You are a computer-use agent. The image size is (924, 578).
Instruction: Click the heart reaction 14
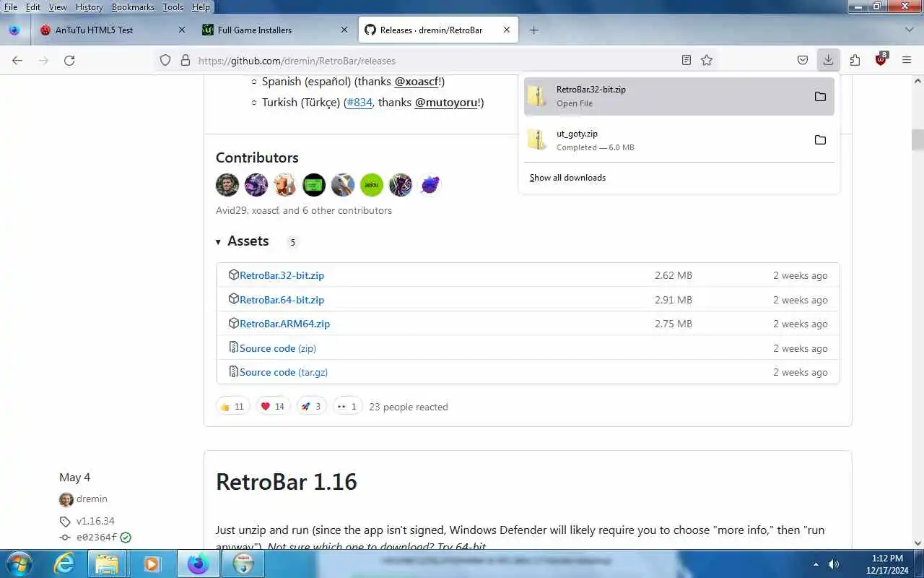pos(273,407)
